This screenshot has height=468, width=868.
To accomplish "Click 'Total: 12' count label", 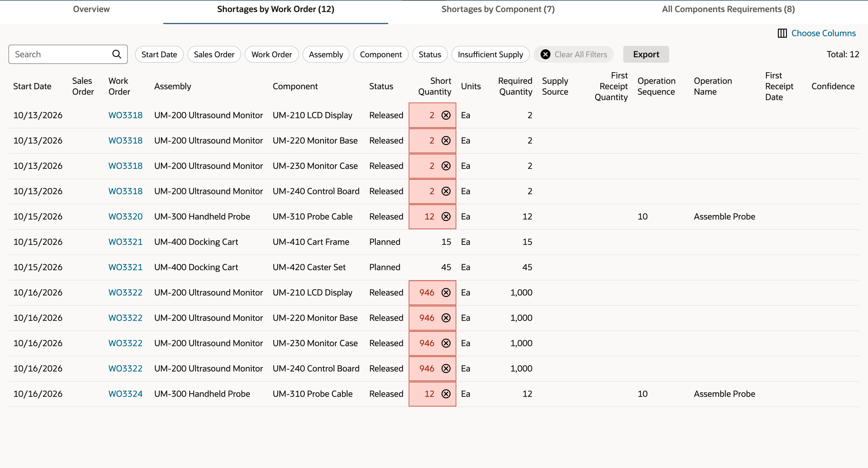I will [843, 54].
